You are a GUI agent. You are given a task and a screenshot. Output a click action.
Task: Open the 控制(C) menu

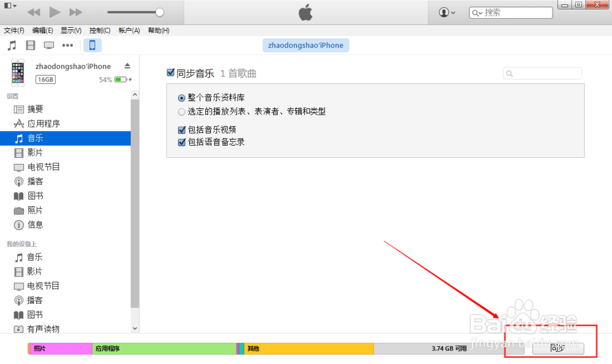100,31
